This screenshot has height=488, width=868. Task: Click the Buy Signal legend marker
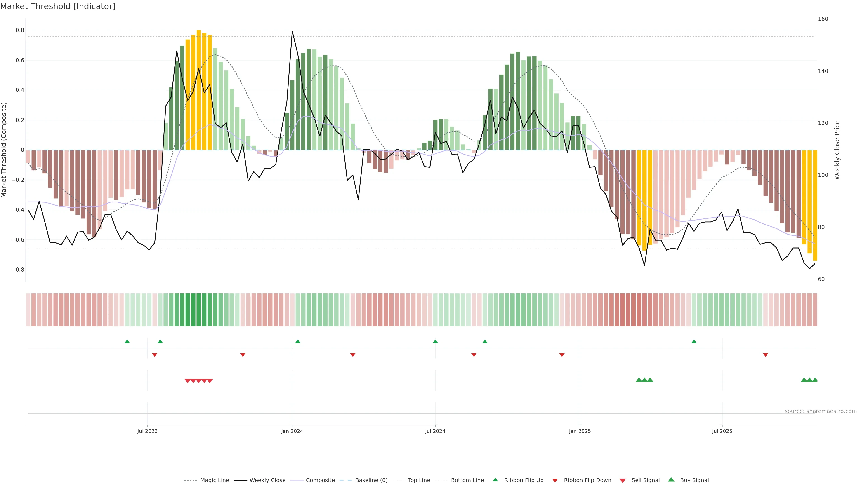coord(671,480)
